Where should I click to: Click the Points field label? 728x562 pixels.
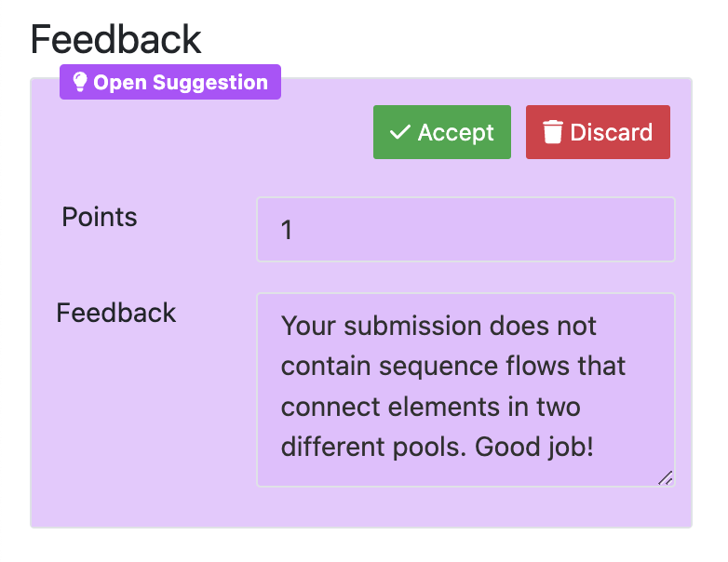pos(100,217)
